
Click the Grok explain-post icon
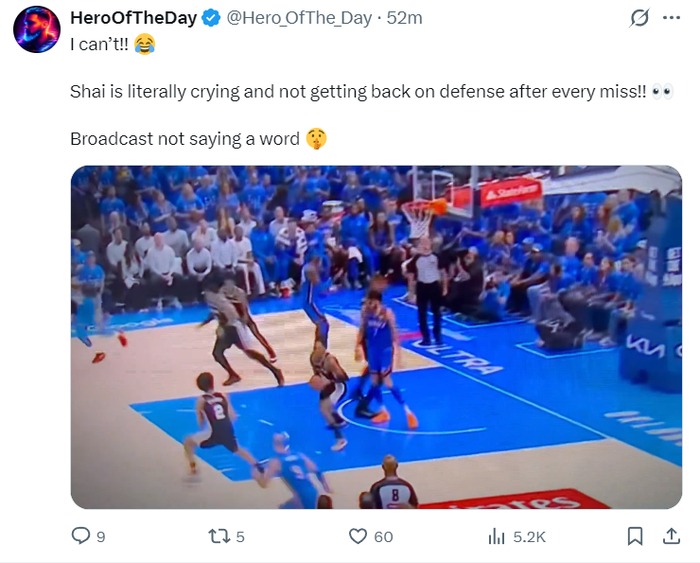coord(639,18)
